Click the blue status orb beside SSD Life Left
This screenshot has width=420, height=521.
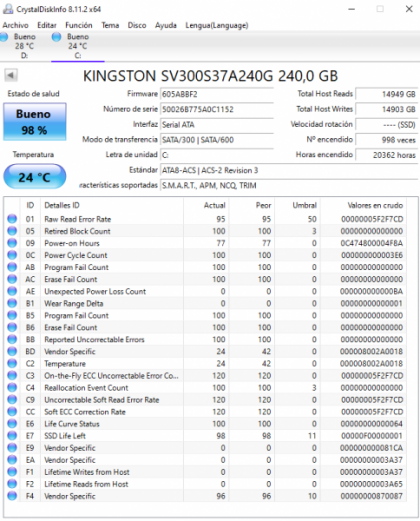tap(12, 436)
